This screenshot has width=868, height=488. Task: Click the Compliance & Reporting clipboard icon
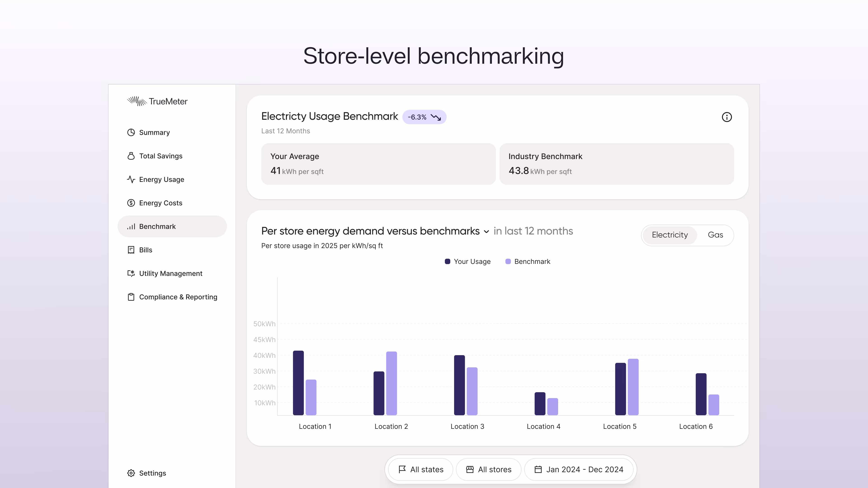point(131,297)
